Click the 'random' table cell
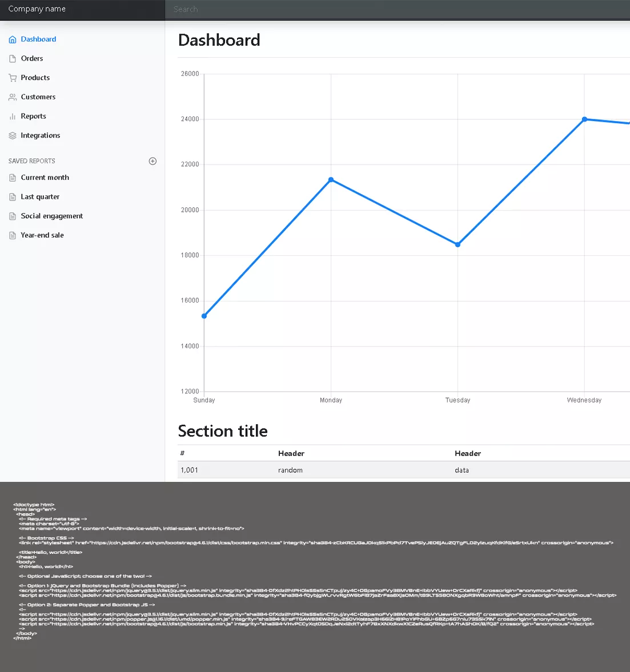Screen dimensions: 630x672 pyautogui.click(x=290, y=470)
